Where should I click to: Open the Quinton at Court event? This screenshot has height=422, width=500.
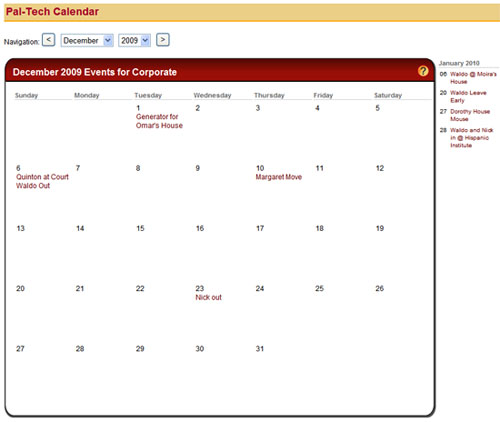coord(42,177)
